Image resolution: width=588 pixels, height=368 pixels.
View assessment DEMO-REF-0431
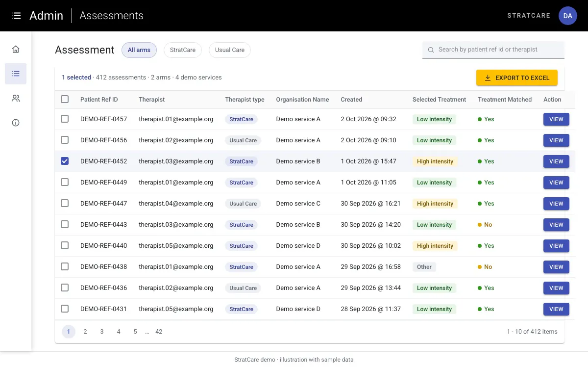pos(556,309)
